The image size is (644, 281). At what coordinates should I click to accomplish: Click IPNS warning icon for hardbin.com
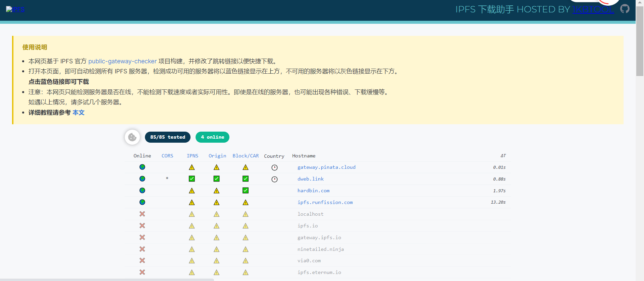[192, 191]
